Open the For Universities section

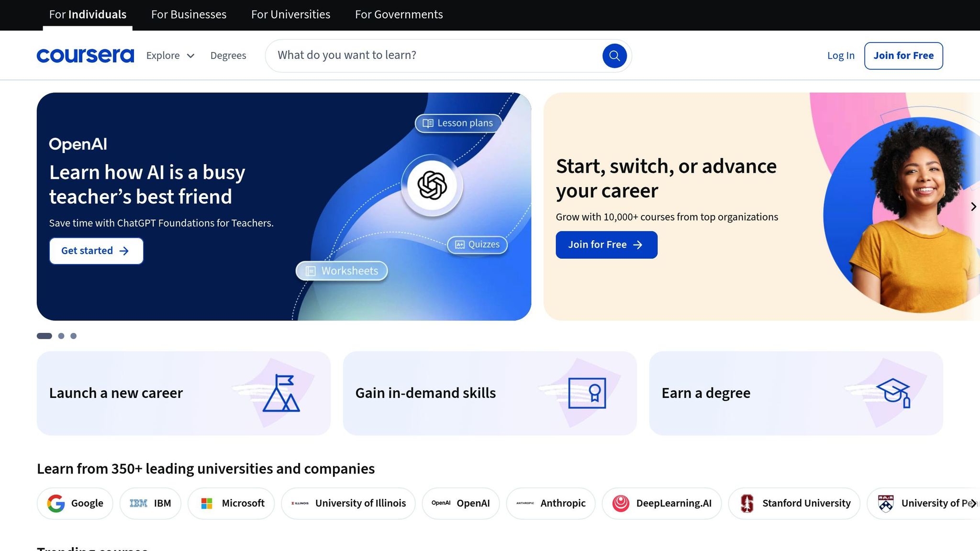click(290, 14)
